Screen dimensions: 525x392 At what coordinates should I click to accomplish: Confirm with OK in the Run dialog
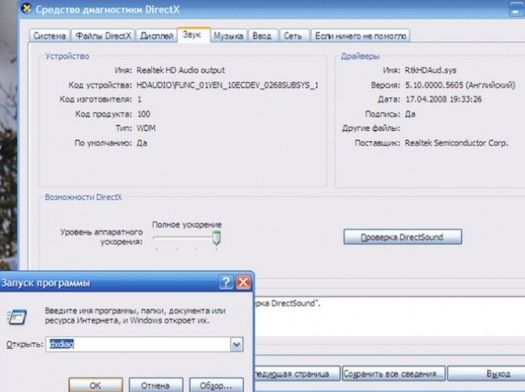95,385
